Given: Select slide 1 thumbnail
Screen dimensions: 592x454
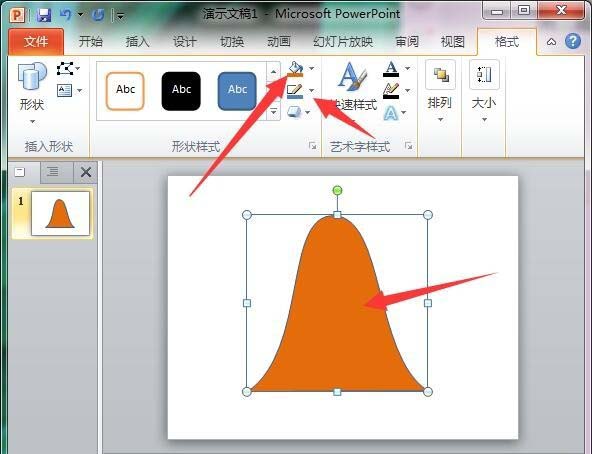Looking at the screenshot, I should tap(60, 213).
